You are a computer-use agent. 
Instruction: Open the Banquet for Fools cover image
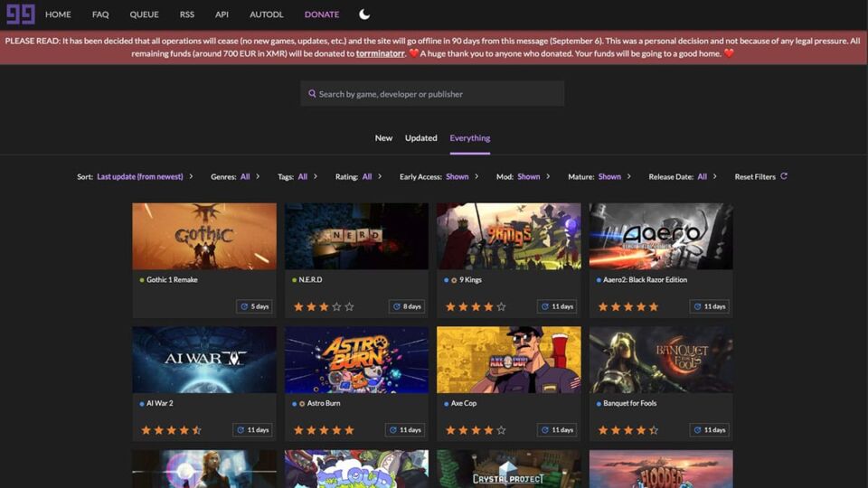[661, 360]
